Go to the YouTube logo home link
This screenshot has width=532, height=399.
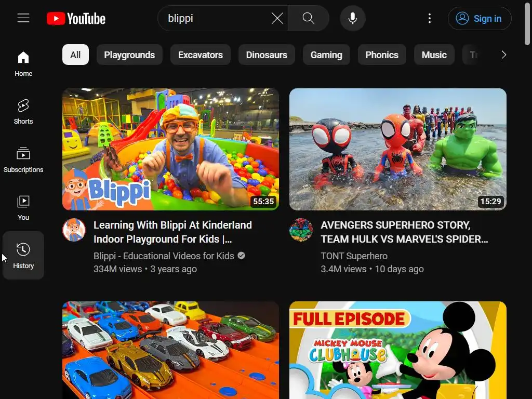coord(76,18)
